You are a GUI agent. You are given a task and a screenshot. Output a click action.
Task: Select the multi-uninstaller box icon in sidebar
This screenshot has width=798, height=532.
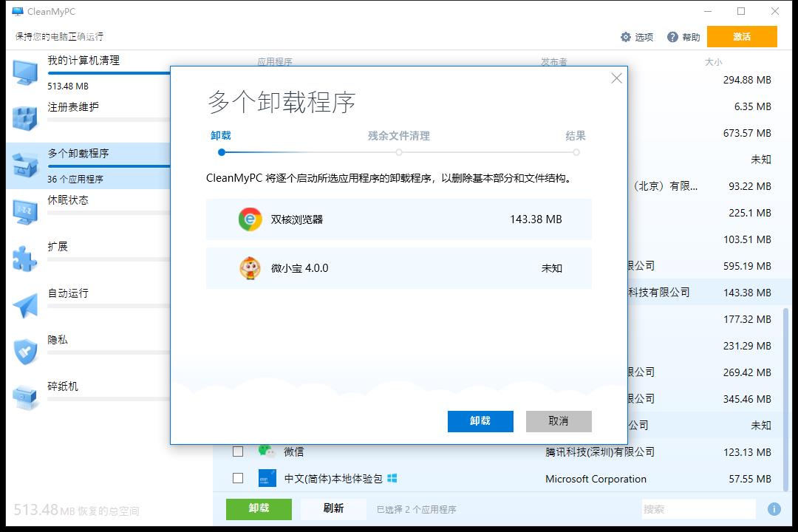(25, 166)
